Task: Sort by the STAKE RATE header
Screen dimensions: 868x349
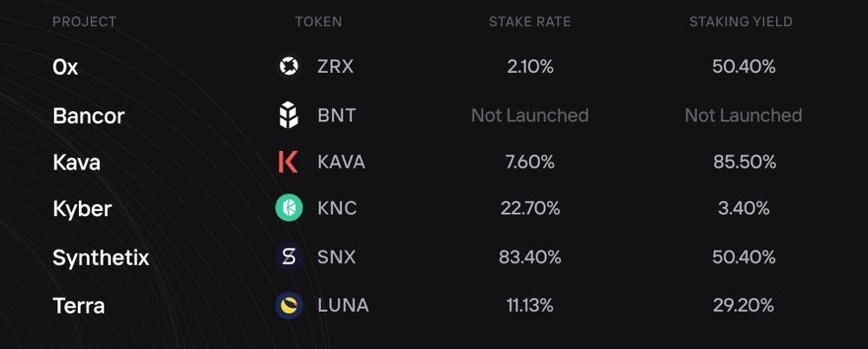Action: tap(530, 22)
